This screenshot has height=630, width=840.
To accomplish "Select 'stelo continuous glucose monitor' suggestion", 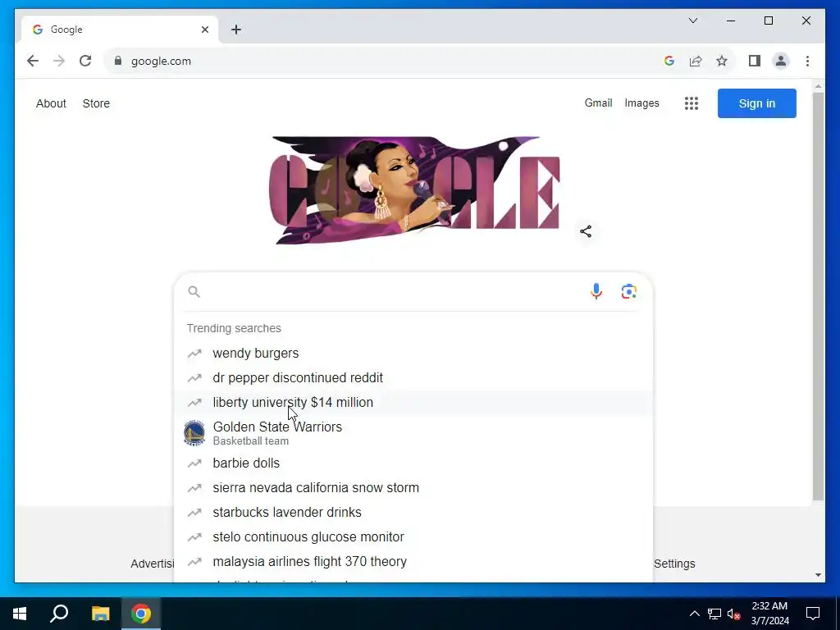I will click(413, 536).
